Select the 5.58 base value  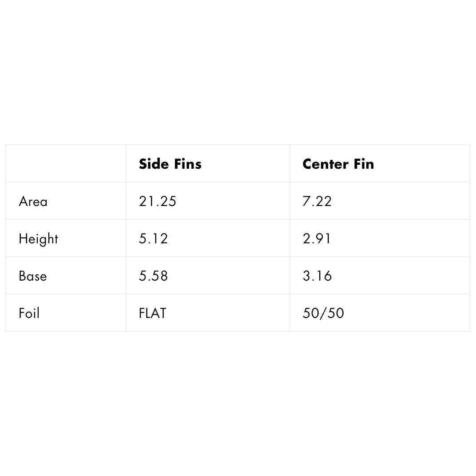(x=153, y=276)
